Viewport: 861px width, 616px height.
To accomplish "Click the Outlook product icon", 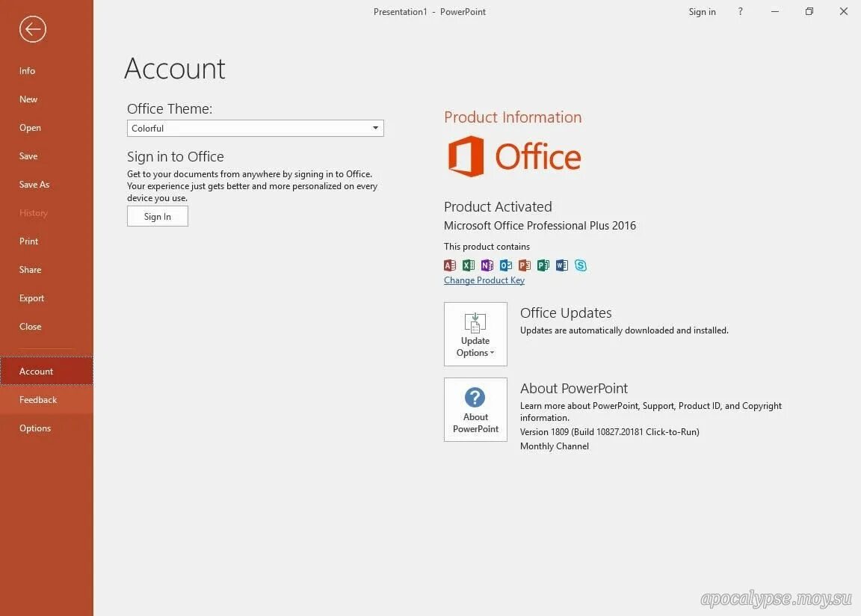I will tap(506, 265).
